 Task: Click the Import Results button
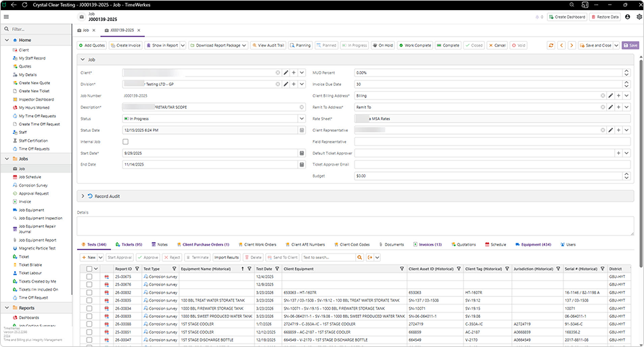pyautogui.click(x=227, y=258)
